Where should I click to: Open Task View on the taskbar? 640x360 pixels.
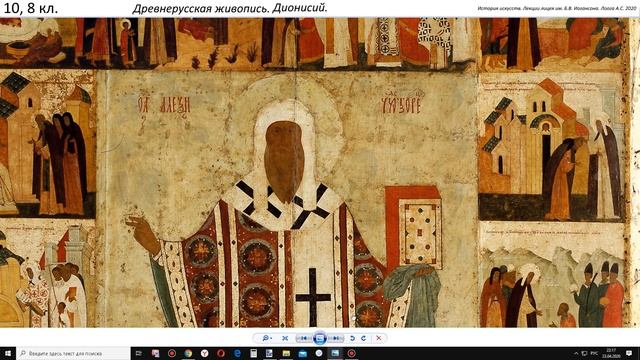(139, 353)
